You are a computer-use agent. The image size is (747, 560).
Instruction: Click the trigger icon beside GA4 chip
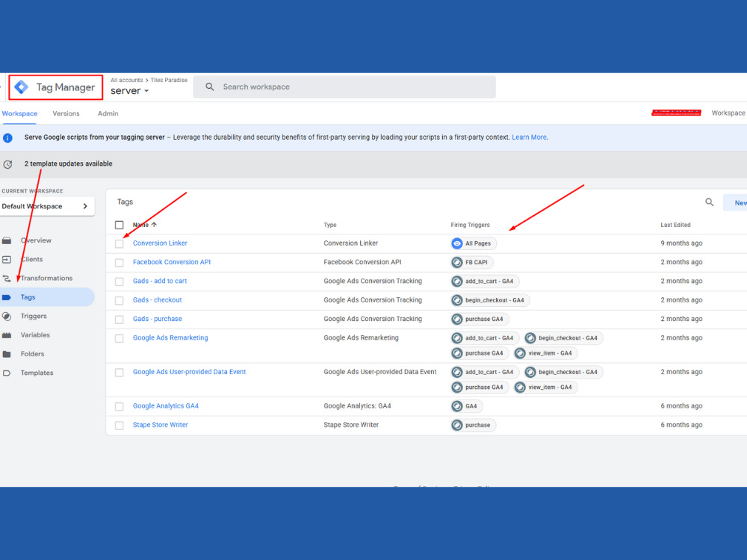[x=457, y=406]
